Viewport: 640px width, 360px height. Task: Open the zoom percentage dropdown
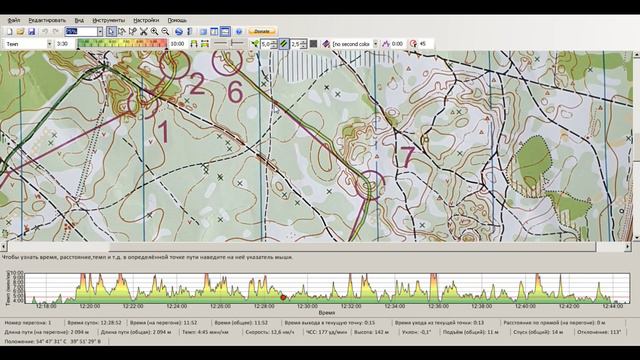click(x=100, y=31)
